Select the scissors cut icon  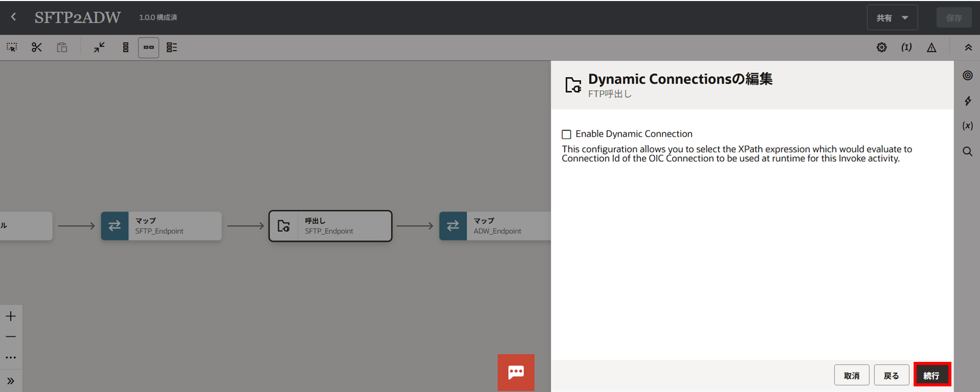tap(36, 47)
